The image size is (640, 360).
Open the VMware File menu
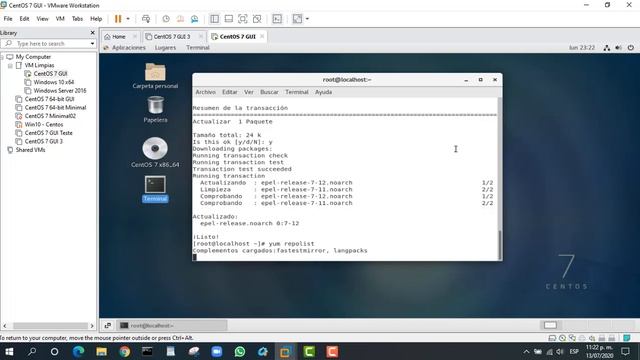click(8, 19)
